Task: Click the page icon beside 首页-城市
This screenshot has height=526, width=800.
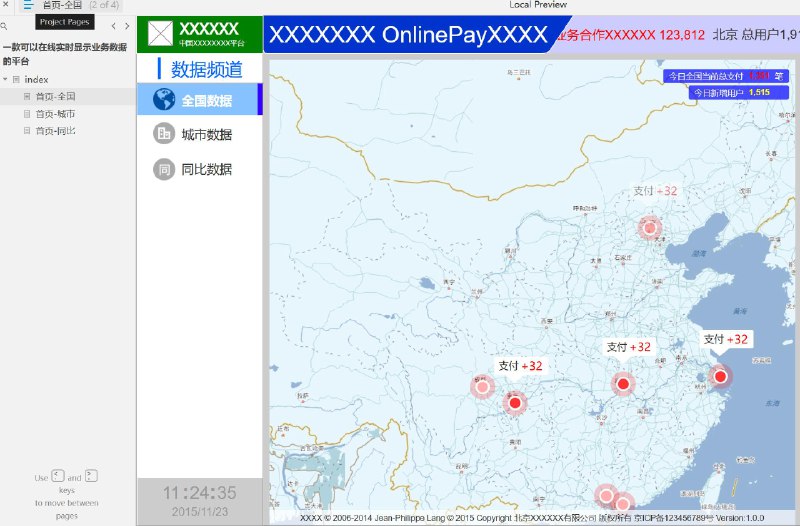Action: pos(27,114)
